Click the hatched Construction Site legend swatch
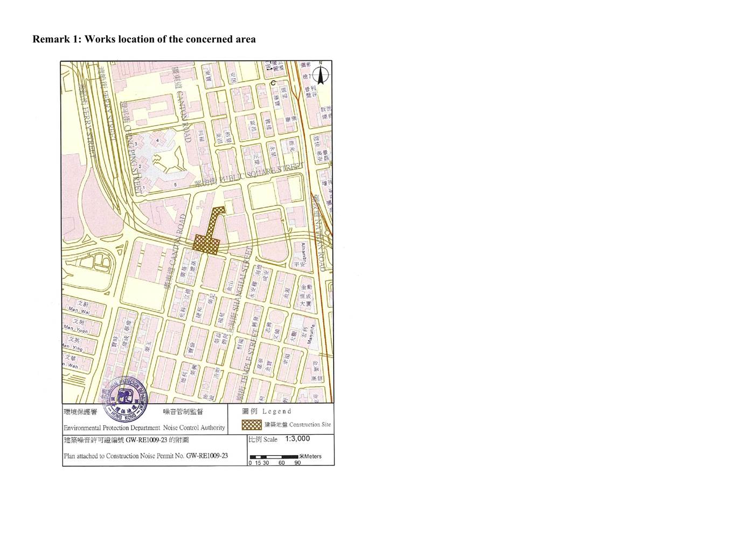Viewport: 756px width, 535px height. point(252,425)
